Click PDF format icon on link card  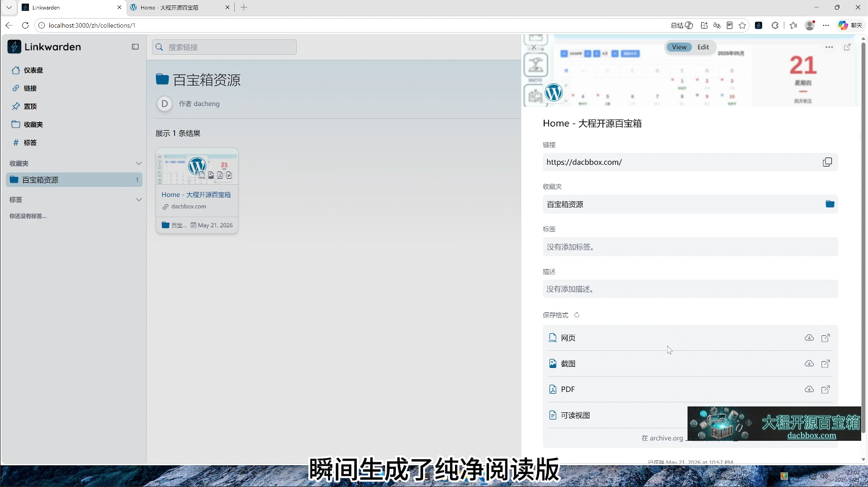220,176
